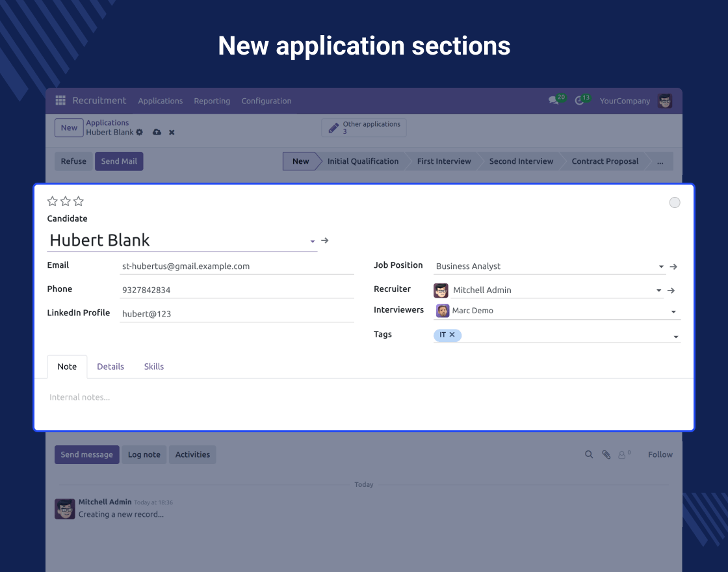Viewport: 728px width, 572px height.
Task: Expand the Recruiter dropdown arrow
Action: click(x=658, y=290)
